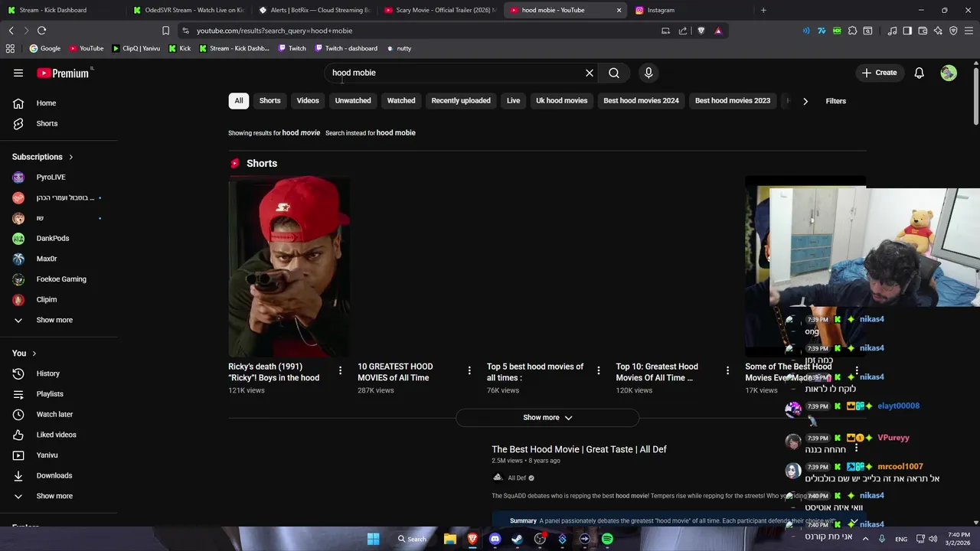This screenshot has height=551, width=980.
Task: Expand Show more under the Shorts shelf
Action: 547,418
